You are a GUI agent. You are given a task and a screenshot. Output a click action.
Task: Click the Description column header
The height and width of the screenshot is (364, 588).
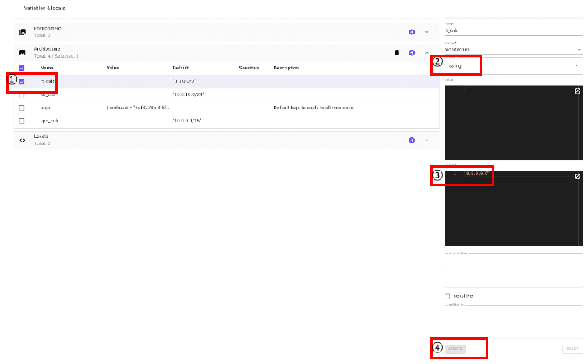285,68
